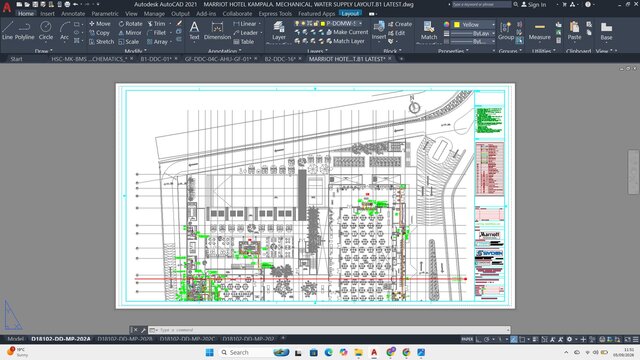Click the Group tool
This screenshot has height=360, width=640.
tap(506, 31)
